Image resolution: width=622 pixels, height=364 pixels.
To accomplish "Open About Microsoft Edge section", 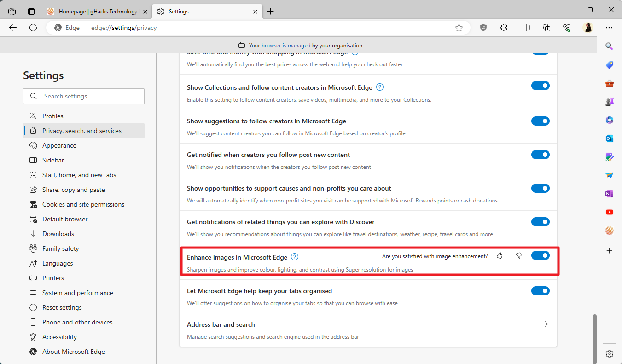I will point(84,352).
